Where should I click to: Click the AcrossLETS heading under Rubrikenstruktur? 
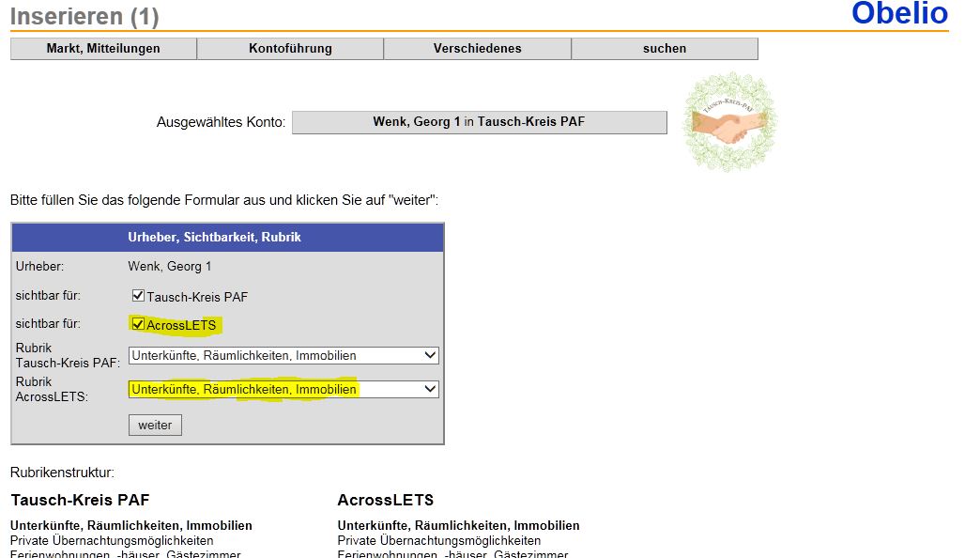click(385, 500)
